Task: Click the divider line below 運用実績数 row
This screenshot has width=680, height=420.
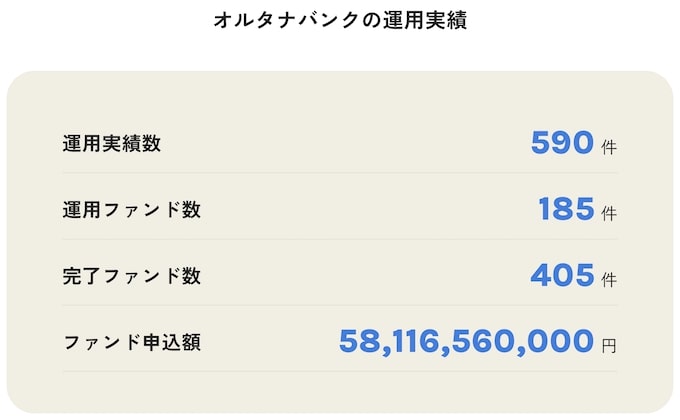Action: coord(340,173)
